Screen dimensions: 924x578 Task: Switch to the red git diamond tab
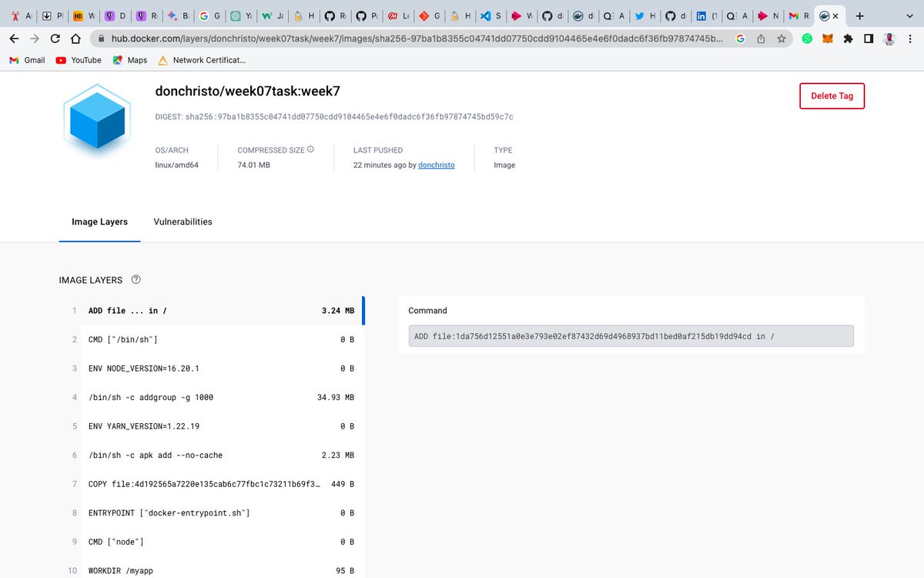click(429, 15)
